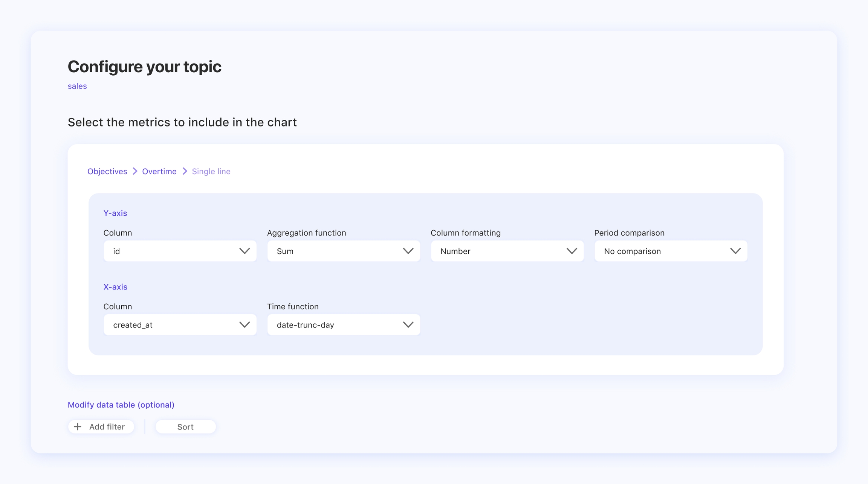The width and height of the screenshot is (868, 484).
Task: Open the Aggregation function dropdown showing Sum
Action: (344, 251)
